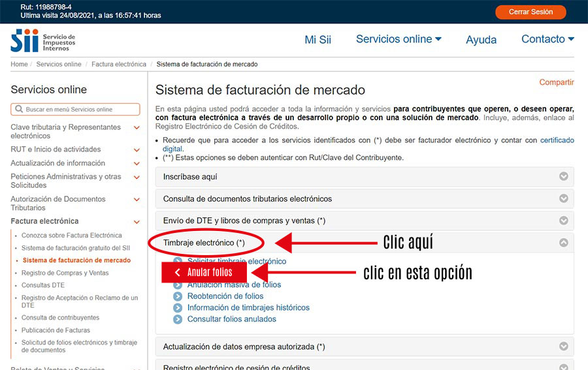This screenshot has width=588, height=370.
Task: Collapse the Timbraje electrónico section chevron
Action: [x=564, y=243]
